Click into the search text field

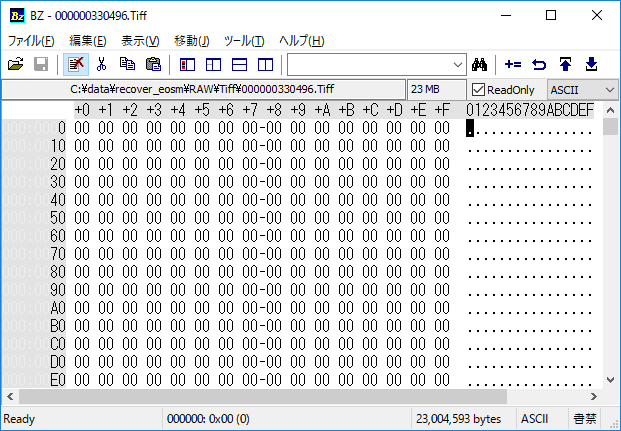click(368, 65)
